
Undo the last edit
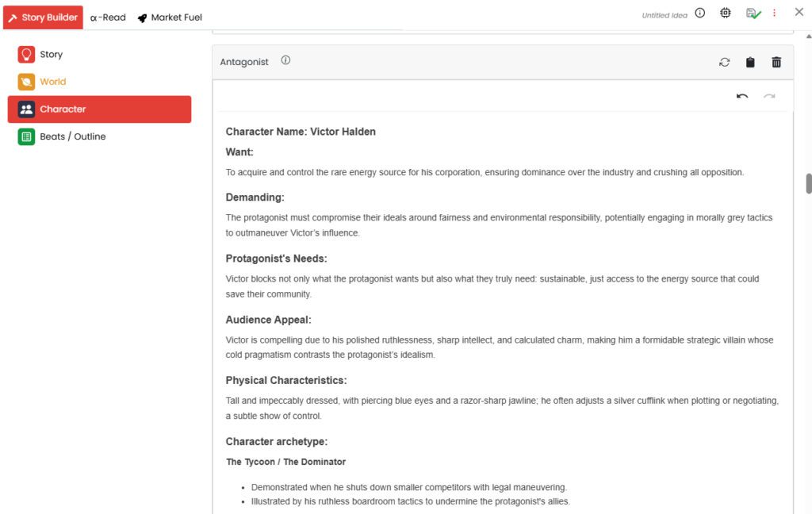(741, 96)
